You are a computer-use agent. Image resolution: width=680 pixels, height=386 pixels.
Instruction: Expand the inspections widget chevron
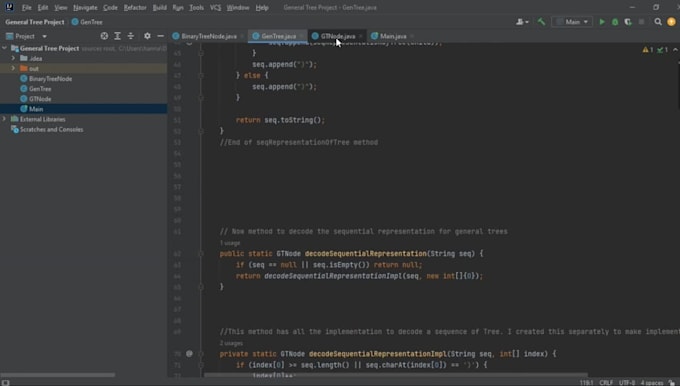pos(675,50)
